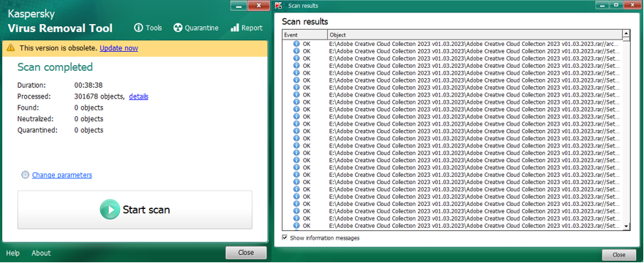The height and width of the screenshot is (263, 644).
Task: Click the Kaspersky icon in Scan results title bar
Action: (x=279, y=5)
